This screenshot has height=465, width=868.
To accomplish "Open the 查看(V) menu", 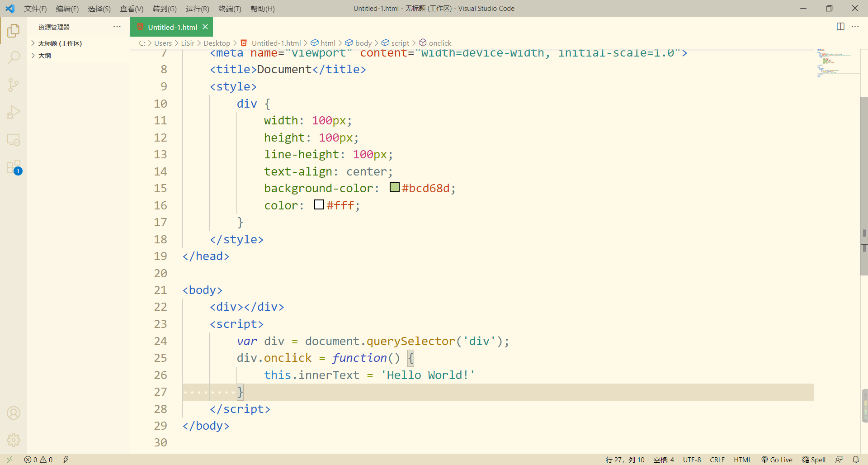I will coord(132,9).
